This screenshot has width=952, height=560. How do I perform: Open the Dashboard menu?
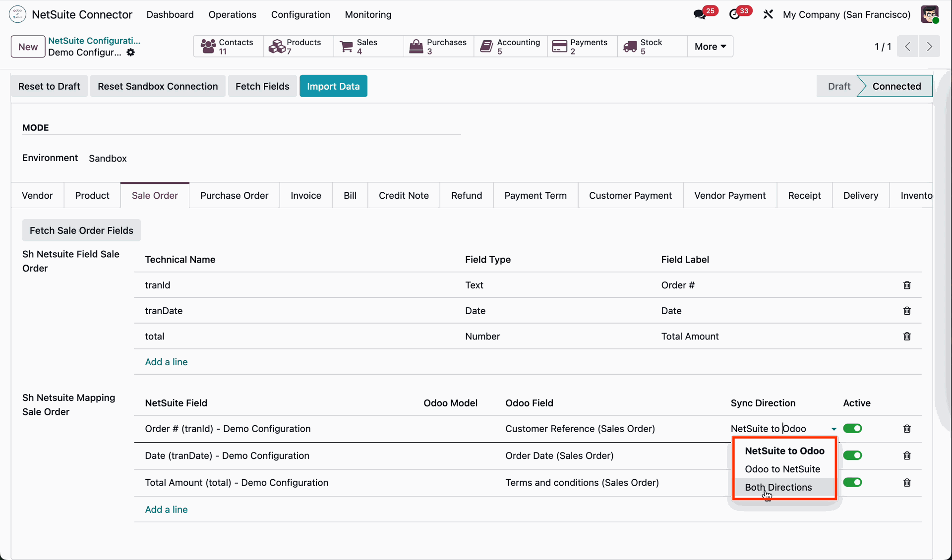tap(170, 14)
